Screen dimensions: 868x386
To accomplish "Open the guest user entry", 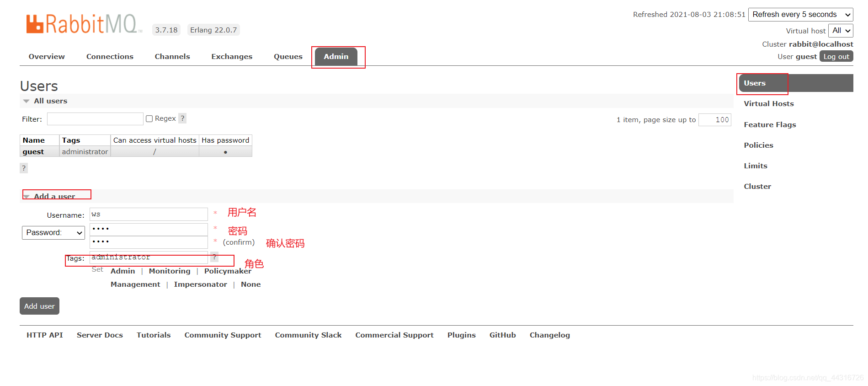I will [x=33, y=152].
